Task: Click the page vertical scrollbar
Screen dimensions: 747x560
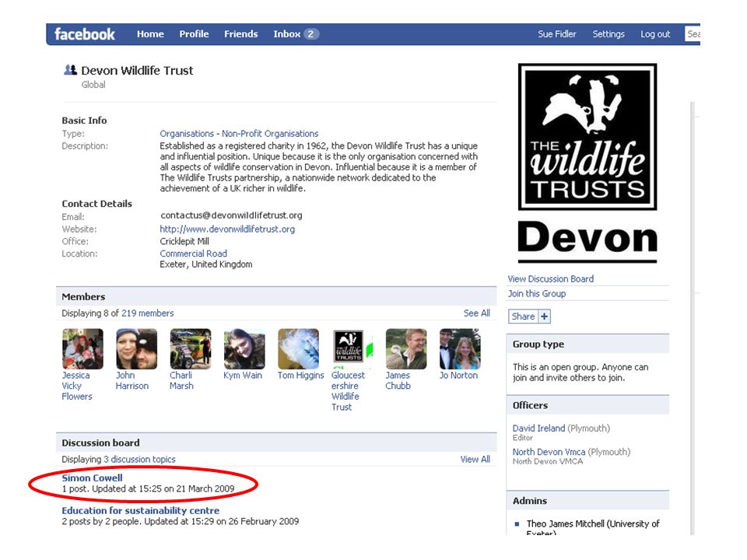Action: click(693, 318)
